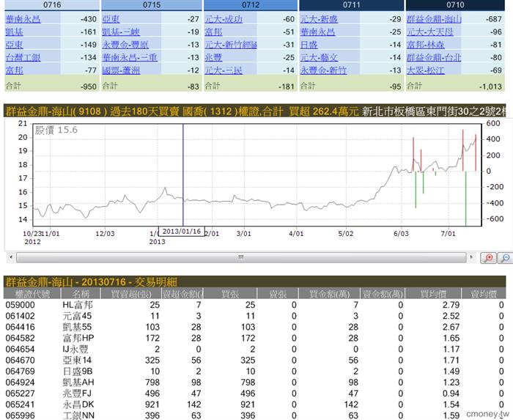
Task: Open 元大-藝文 link
Action: pos(319,57)
